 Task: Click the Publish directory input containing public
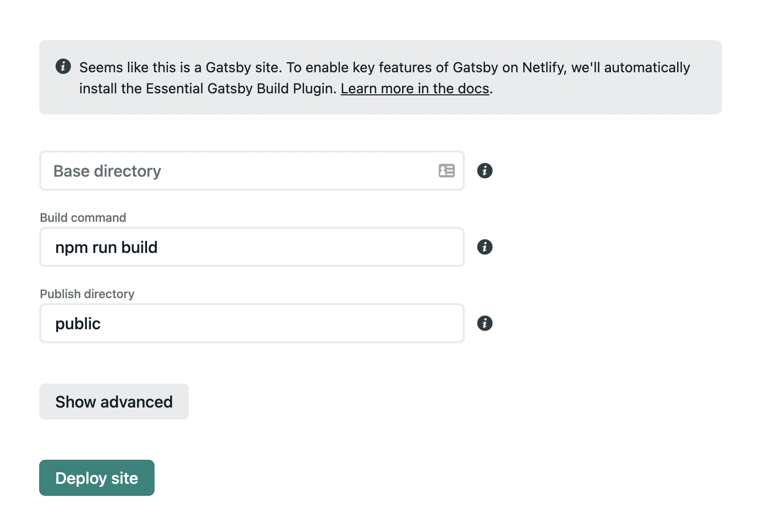pyautogui.click(x=251, y=323)
